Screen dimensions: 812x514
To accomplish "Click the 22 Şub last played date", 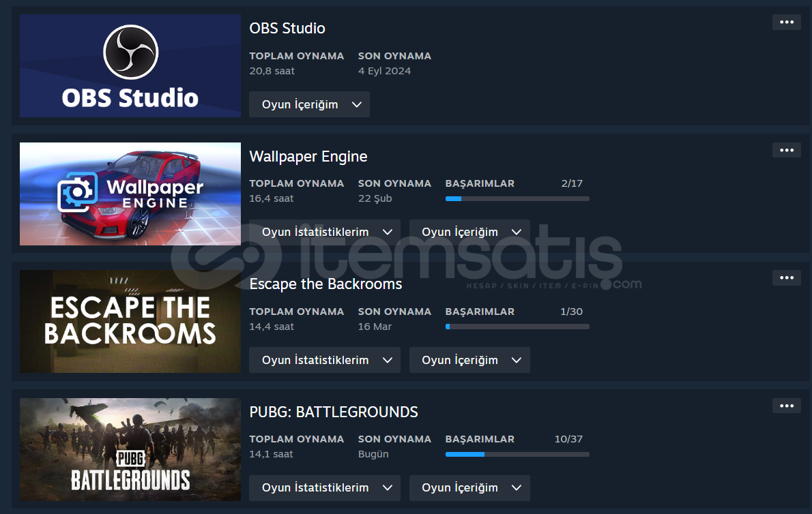I will pos(375,198).
